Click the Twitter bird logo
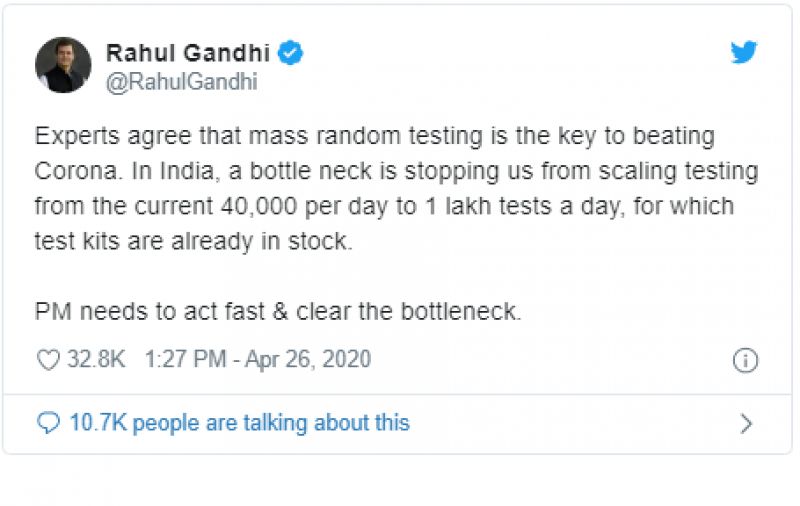This screenshot has width=800, height=506. (744, 53)
